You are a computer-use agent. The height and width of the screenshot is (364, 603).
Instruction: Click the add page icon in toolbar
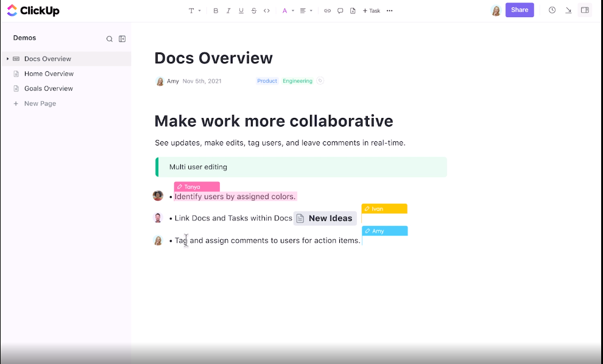[353, 11]
